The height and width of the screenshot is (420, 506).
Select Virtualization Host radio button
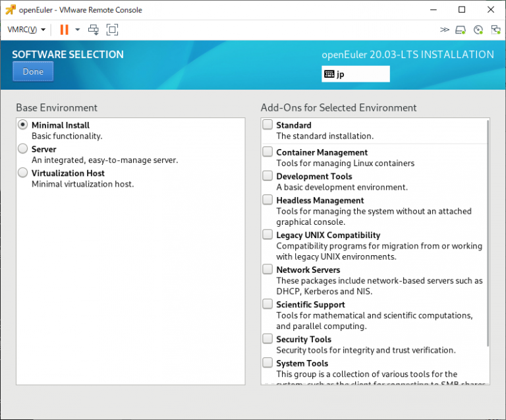[x=23, y=173]
